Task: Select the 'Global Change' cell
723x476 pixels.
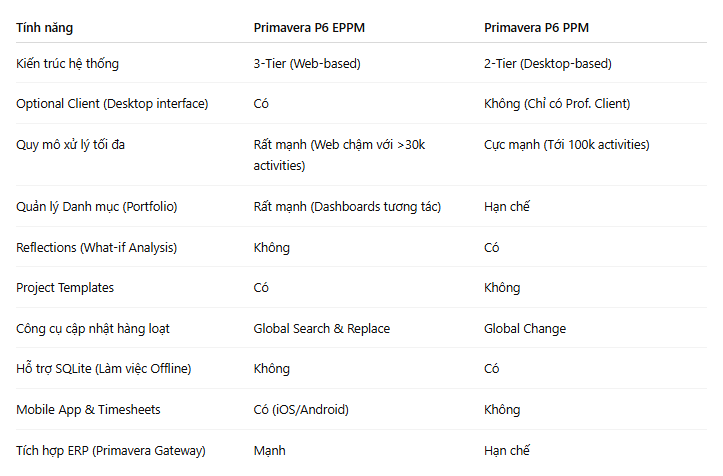Action: pyautogui.click(x=525, y=328)
